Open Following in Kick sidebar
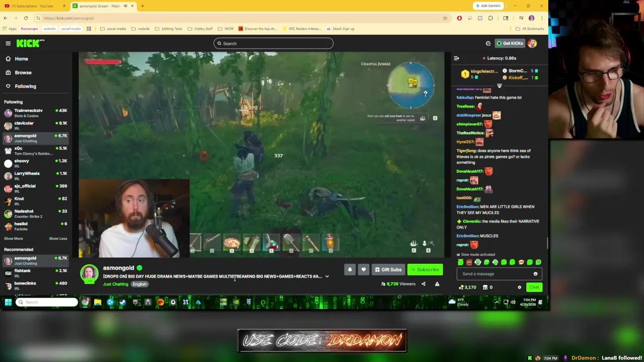644x362 pixels. 25,86
